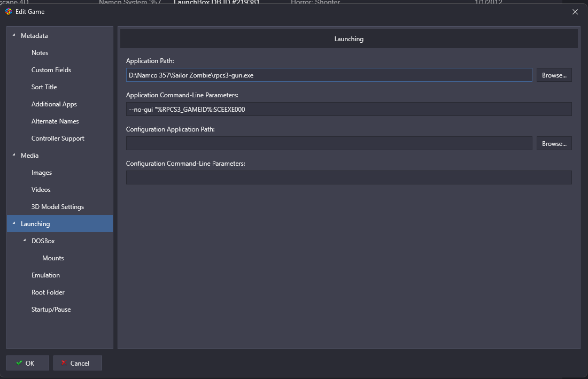The image size is (588, 379).
Task: Open Custom Fields page
Action: [x=51, y=69]
